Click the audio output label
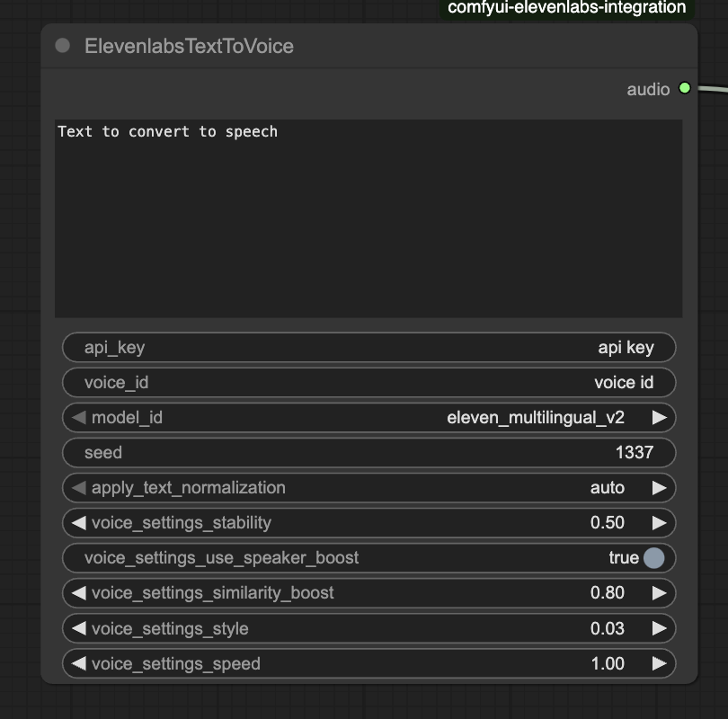 coord(648,89)
